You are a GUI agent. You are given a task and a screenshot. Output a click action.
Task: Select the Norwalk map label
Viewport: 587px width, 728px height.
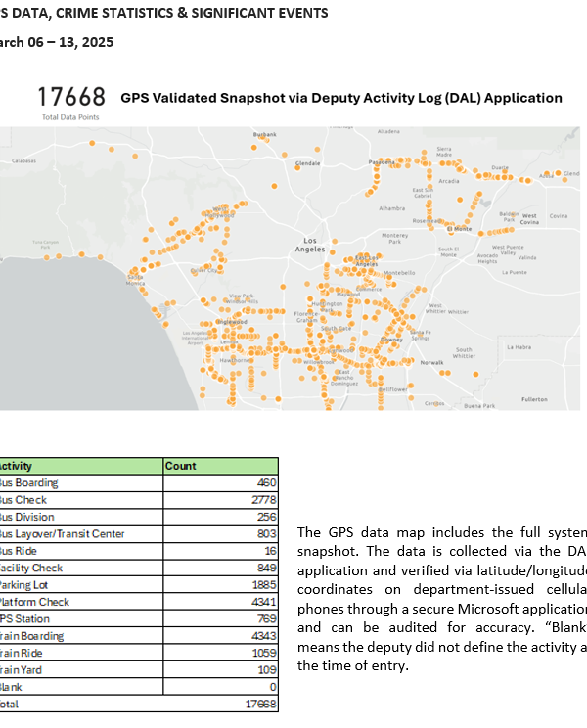pyautogui.click(x=431, y=362)
